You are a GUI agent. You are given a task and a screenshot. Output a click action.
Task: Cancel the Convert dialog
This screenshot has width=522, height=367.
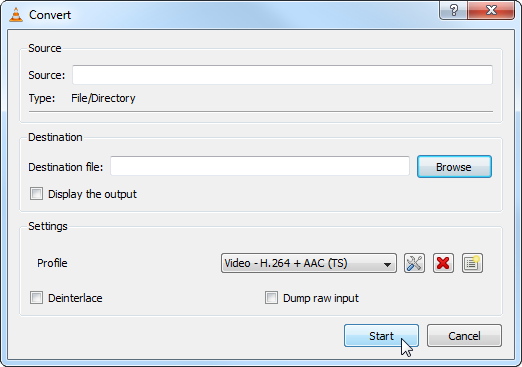pos(464,336)
